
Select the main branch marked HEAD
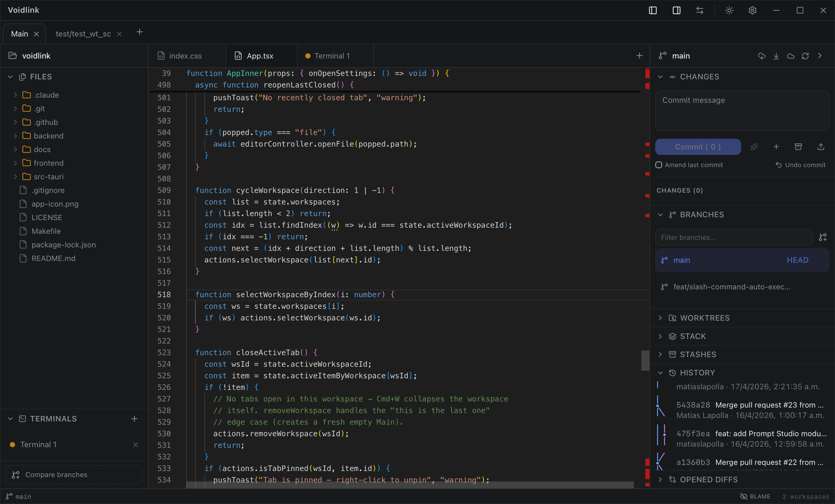click(742, 260)
